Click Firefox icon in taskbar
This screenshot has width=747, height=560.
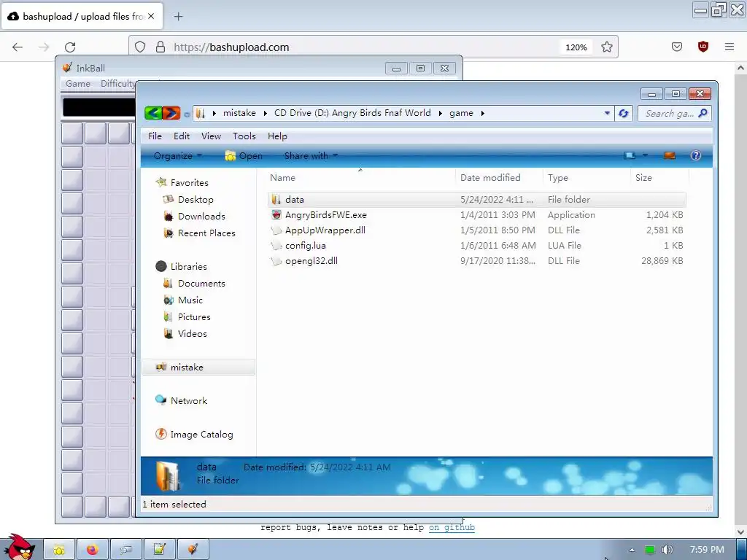pyautogui.click(x=92, y=550)
